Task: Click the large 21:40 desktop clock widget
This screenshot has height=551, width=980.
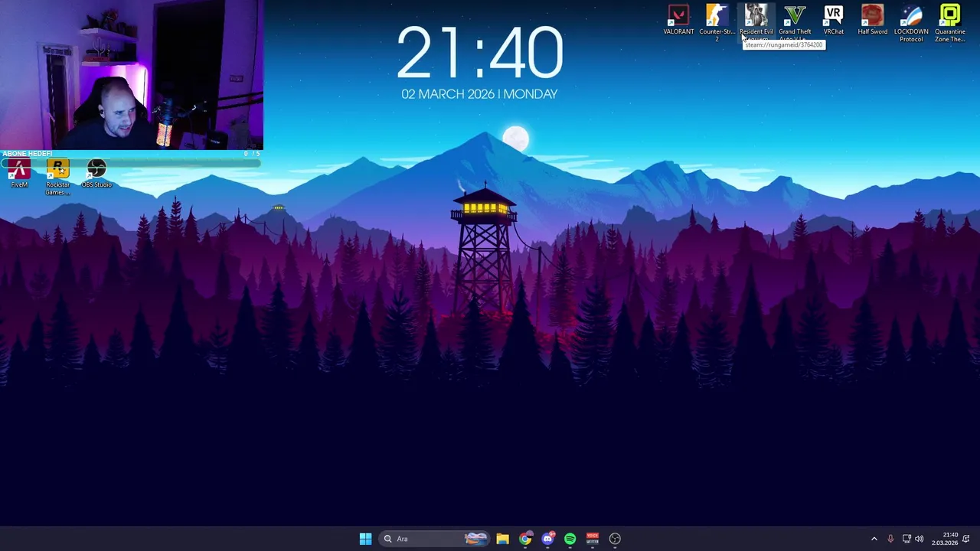Action: click(479, 53)
